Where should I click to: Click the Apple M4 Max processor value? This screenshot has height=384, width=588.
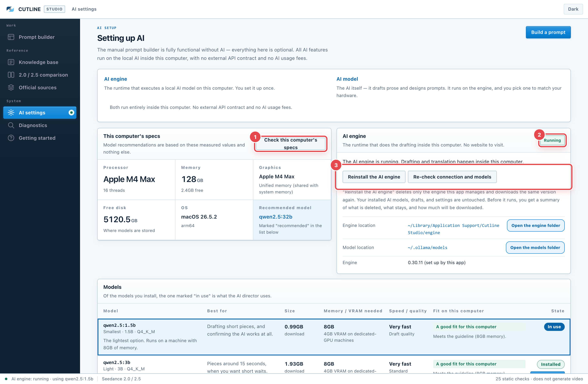129,179
